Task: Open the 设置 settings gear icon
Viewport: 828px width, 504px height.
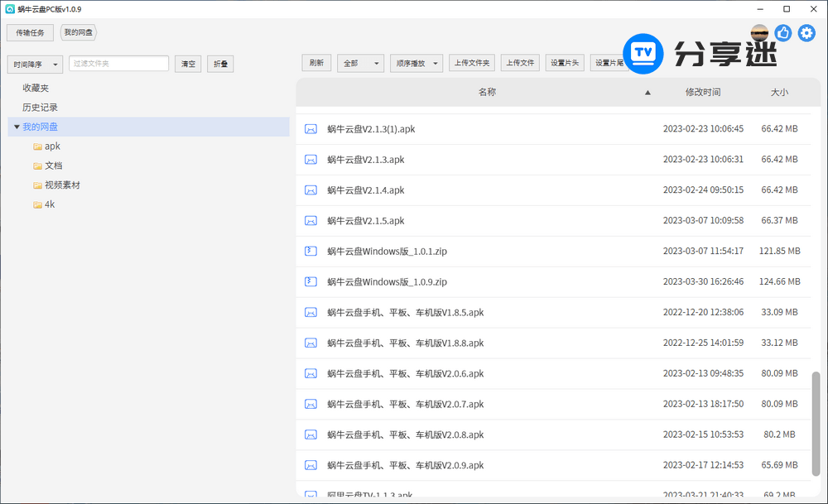Action: [806, 32]
